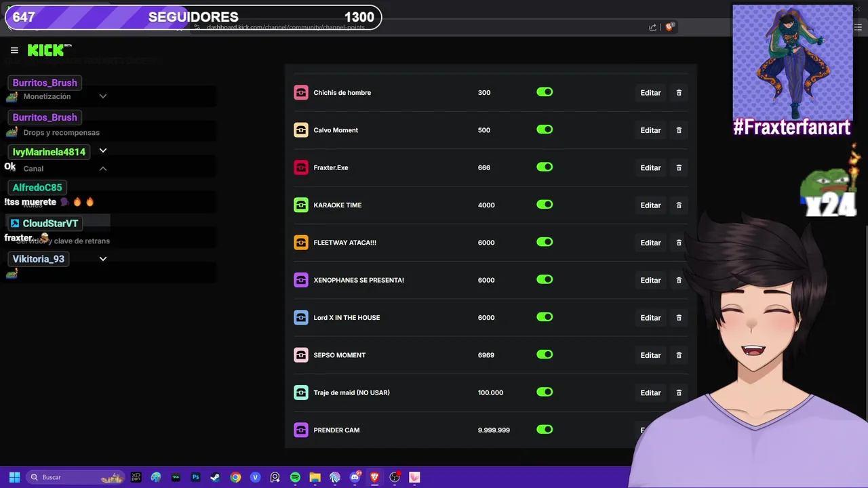Open Steam from taskbar
This screenshot has height=488, width=868.
click(215, 477)
